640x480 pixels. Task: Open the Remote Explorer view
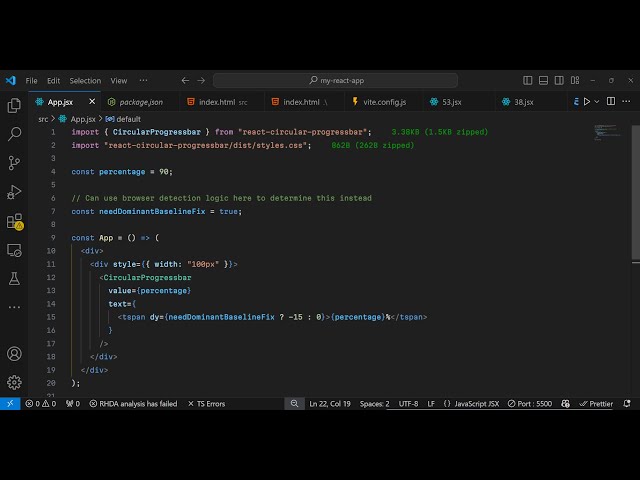pos(14,250)
